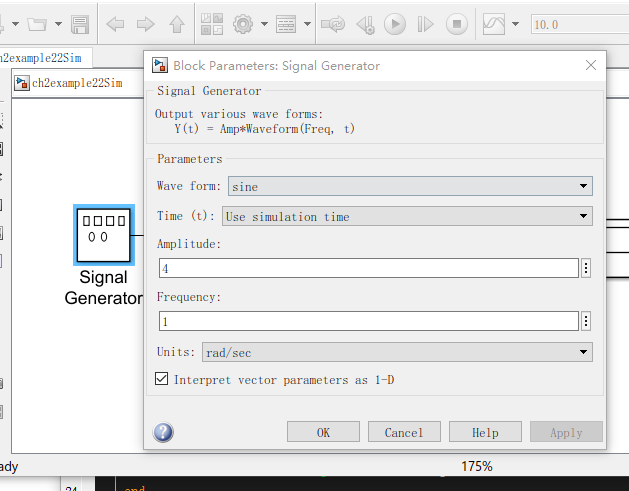
Task: Open Frequency field more-options dots button
Action: 586,321
